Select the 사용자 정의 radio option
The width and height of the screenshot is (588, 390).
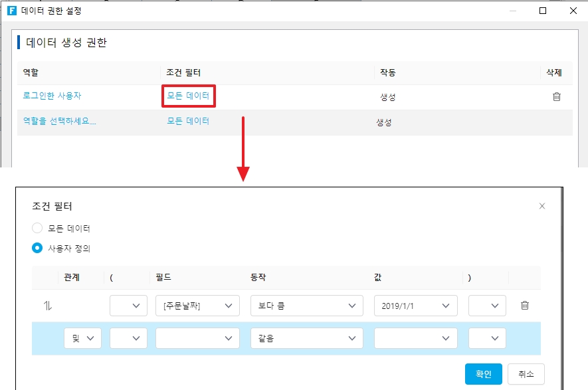(38, 248)
